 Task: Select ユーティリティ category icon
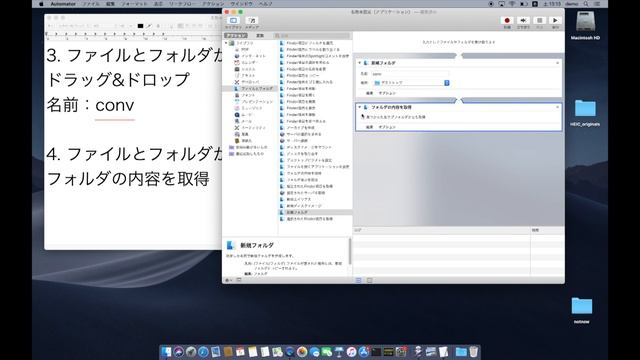(237, 128)
